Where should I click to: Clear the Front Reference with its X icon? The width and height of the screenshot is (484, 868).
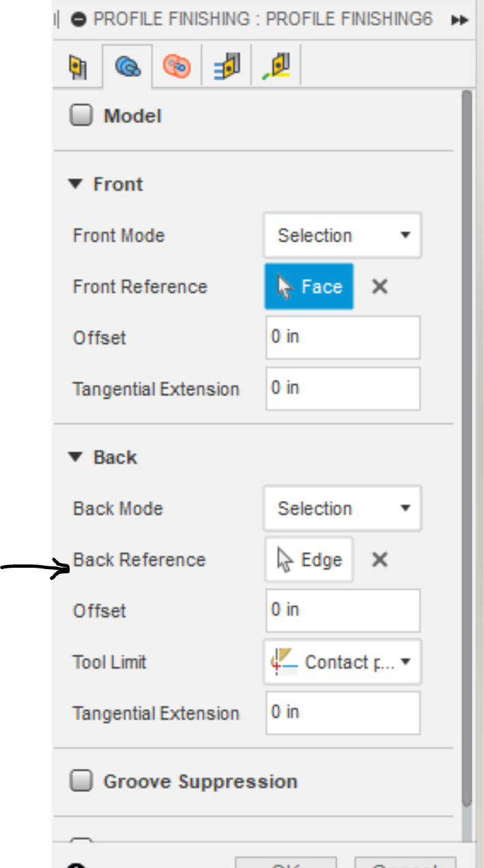click(380, 287)
